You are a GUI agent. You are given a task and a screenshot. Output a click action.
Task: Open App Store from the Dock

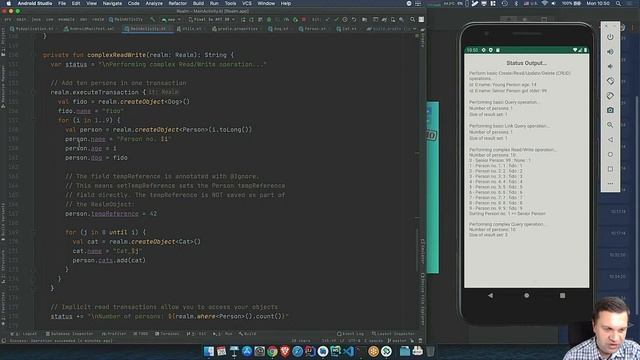(x=247, y=351)
